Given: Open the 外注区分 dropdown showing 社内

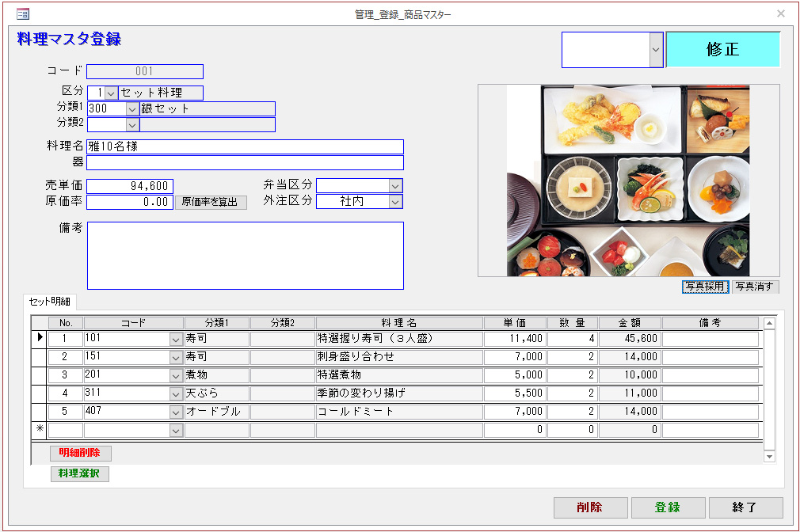Looking at the screenshot, I should pyautogui.click(x=395, y=202).
